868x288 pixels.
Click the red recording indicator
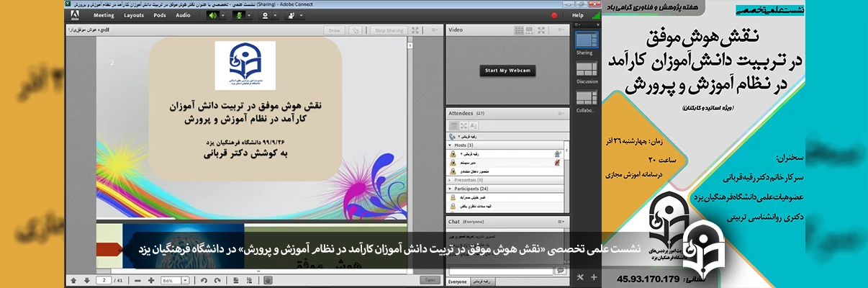point(554,15)
